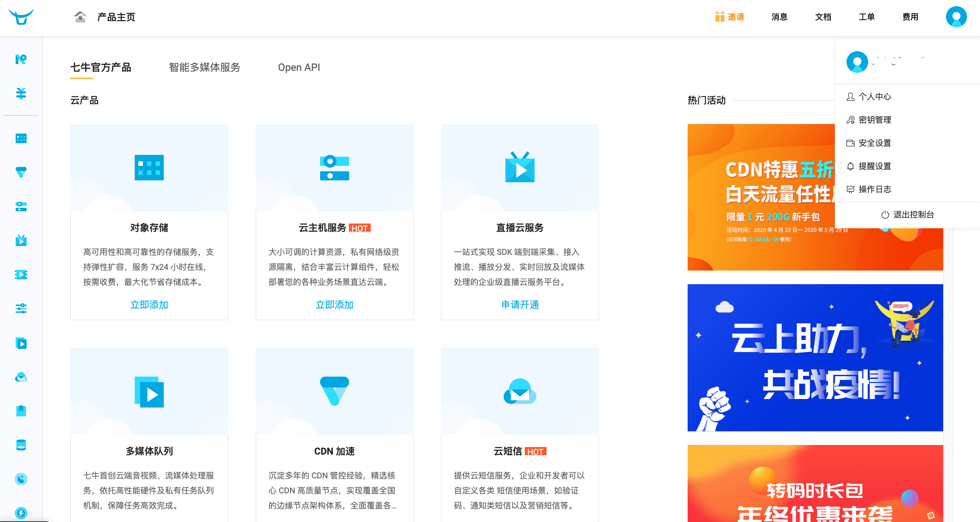Switch to 智能多媒体服务 tab
Image resolution: width=980 pixels, height=522 pixels.
click(205, 67)
